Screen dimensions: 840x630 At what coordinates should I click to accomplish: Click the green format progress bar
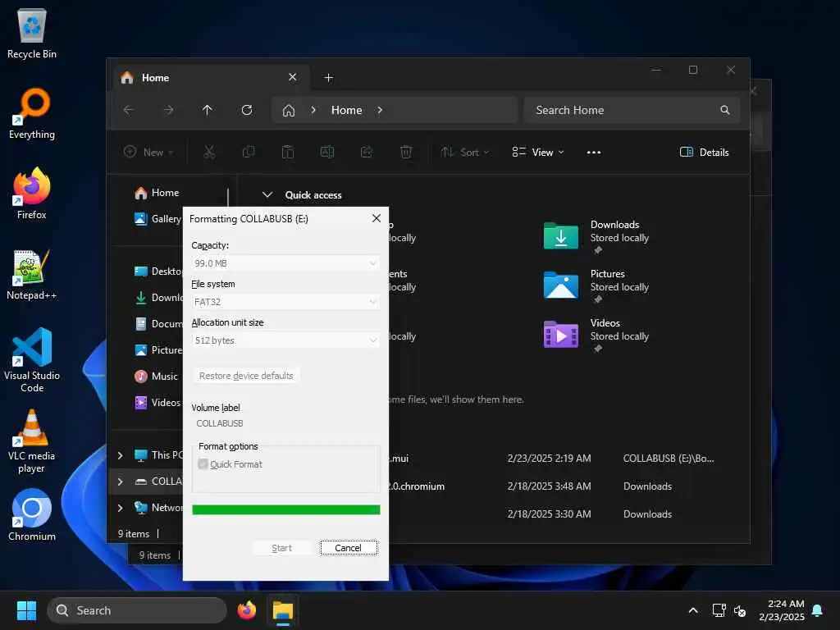tap(286, 509)
